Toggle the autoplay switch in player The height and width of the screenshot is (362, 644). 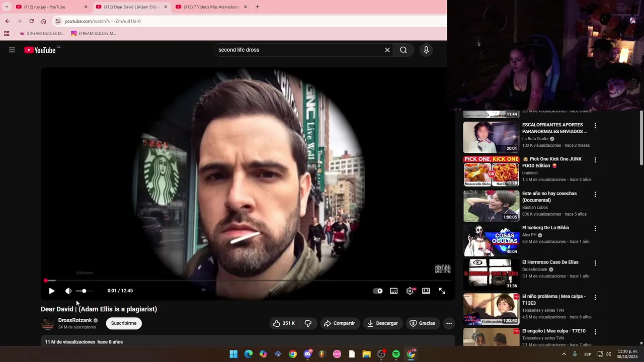tap(377, 291)
